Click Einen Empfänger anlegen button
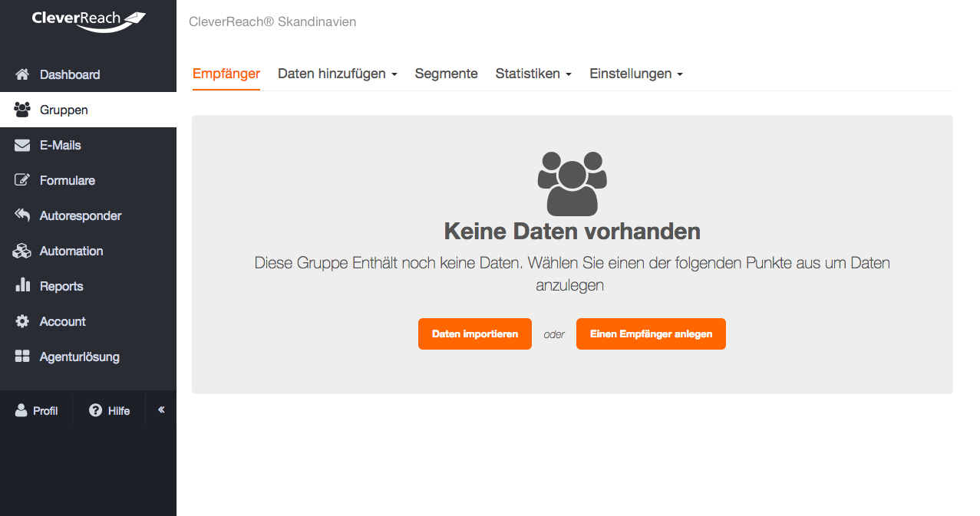The image size is (980, 516). point(651,334)
